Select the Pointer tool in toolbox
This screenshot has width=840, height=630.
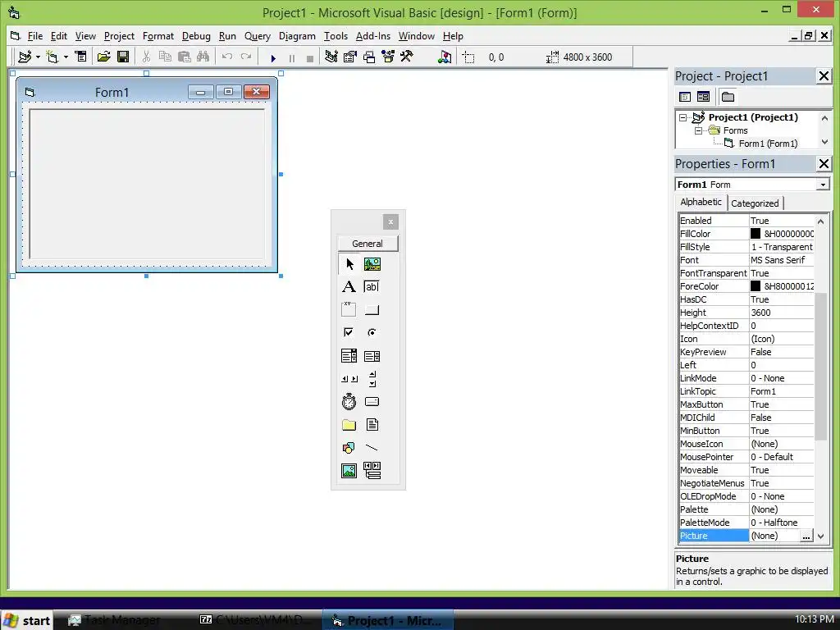pyautogui.click(x=349, y=264)
